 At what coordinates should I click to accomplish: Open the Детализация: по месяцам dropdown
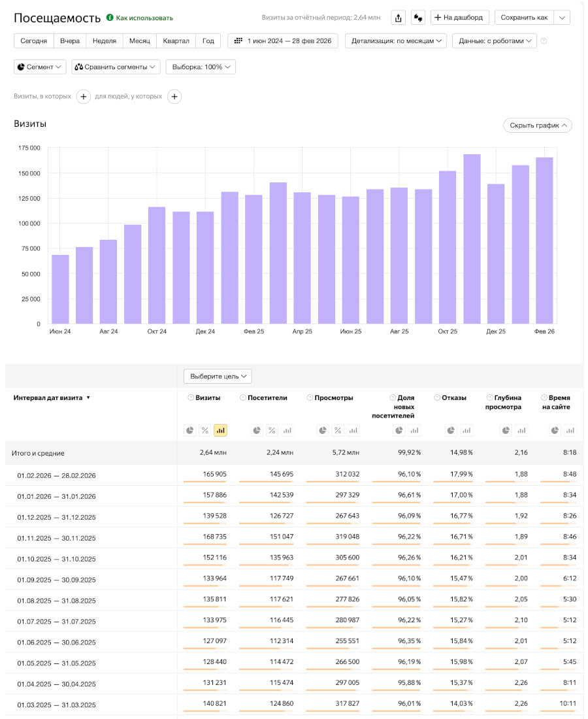pos(396,41)
